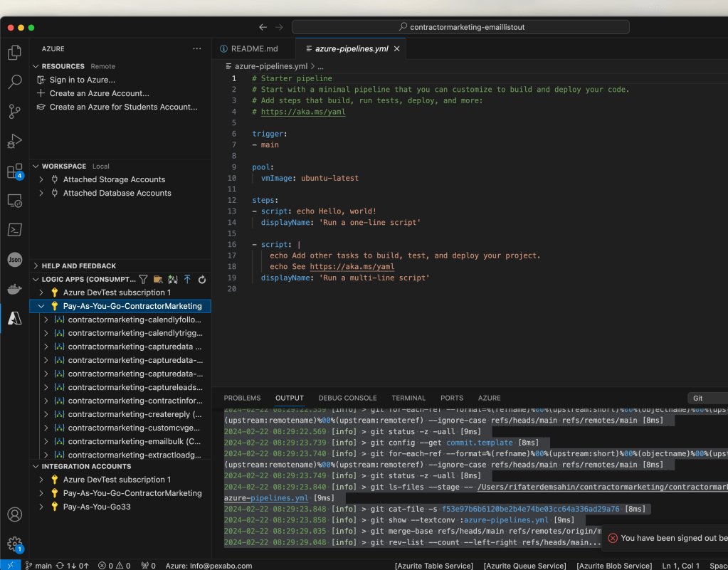Switch to the README.md tab
728x570 pixels.
pyautogui.click(x=254, y=48)
